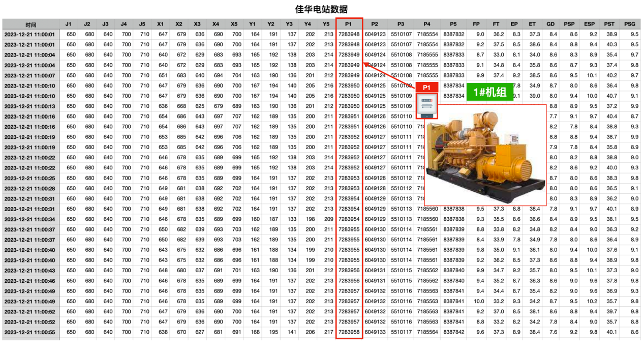Click the J1 column header
The width and height of the screenshot is (644, 350).
[69, 24]
